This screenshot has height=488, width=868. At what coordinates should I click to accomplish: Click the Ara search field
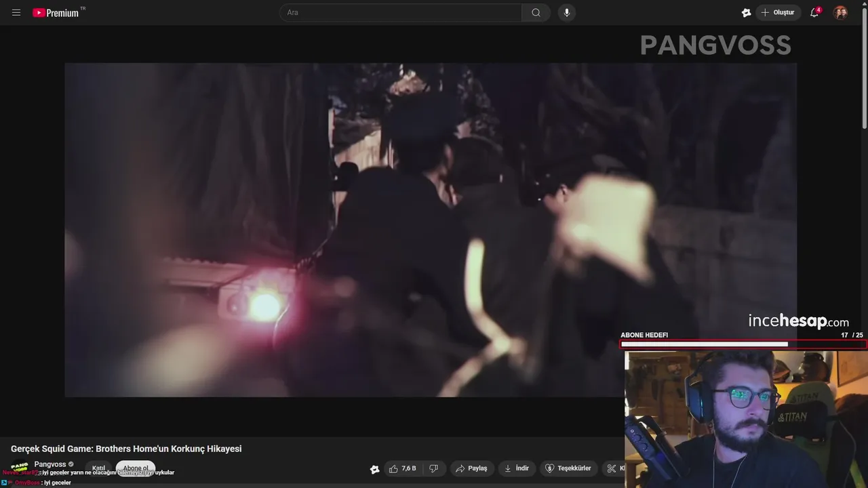click(401, 12)
